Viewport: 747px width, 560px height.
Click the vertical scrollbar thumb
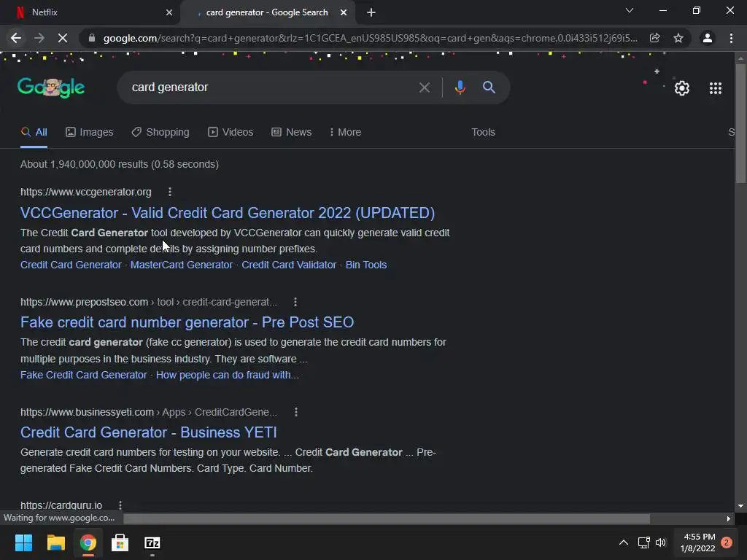740,122
